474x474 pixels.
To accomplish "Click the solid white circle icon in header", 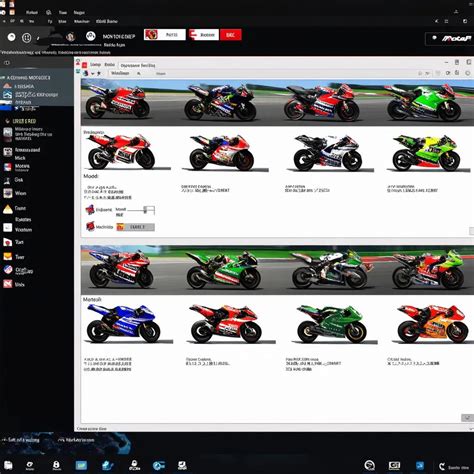I will [x=11, y=37].
